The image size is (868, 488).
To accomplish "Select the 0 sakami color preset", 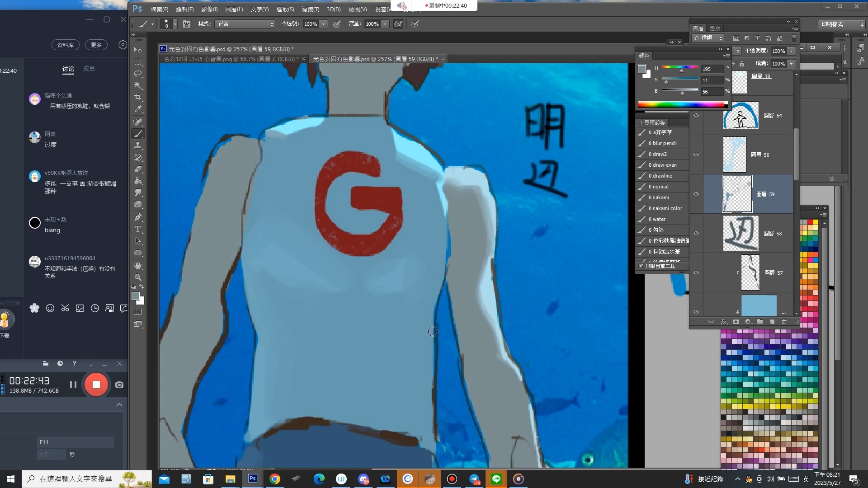I will point(667,208).
